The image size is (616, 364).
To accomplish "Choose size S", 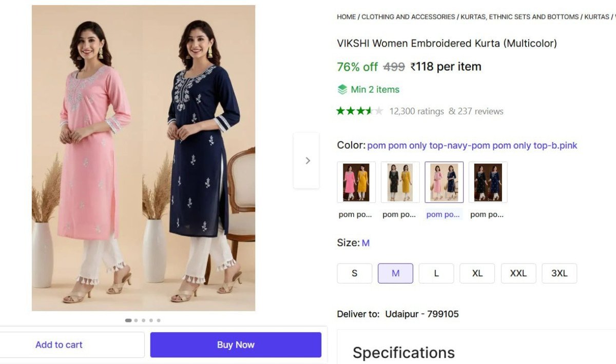I will coord(354,273).
